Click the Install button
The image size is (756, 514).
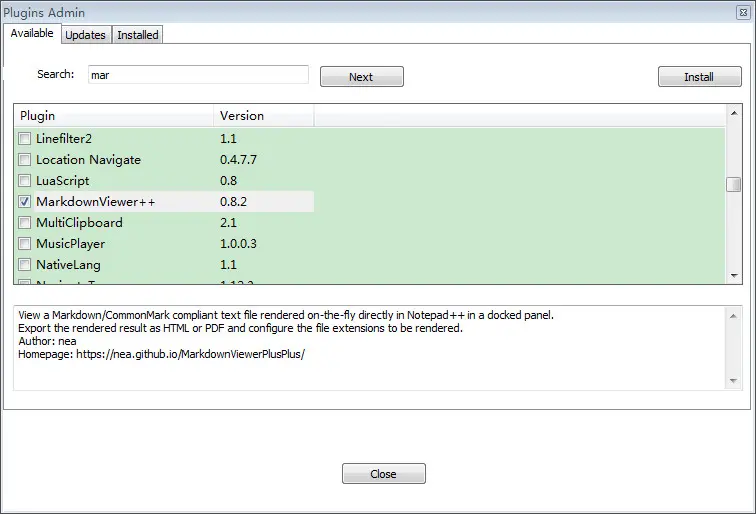[x=700, y=77]
